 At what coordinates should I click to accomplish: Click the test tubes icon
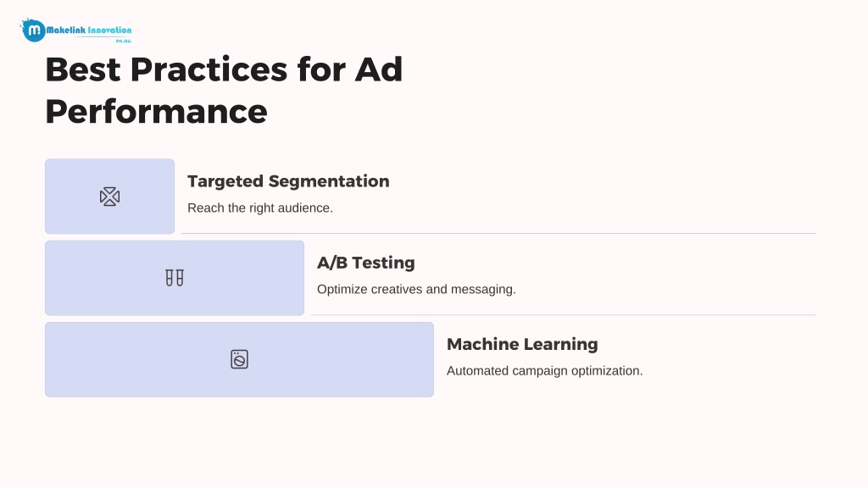point(175,278)
